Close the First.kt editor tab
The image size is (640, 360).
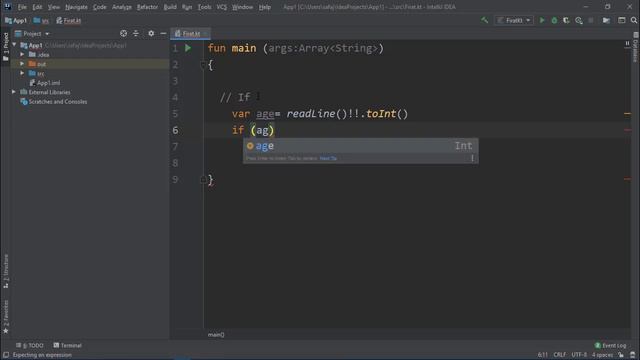pos(205,33)
